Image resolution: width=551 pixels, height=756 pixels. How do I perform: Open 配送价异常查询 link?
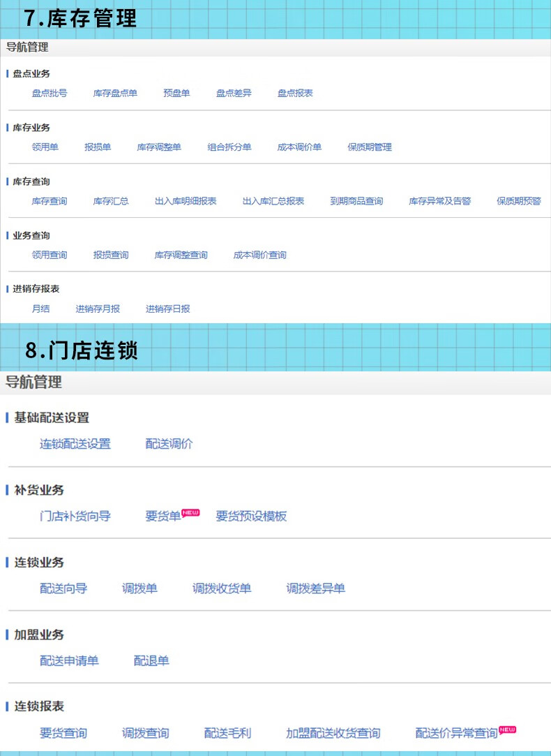point(457,733)
